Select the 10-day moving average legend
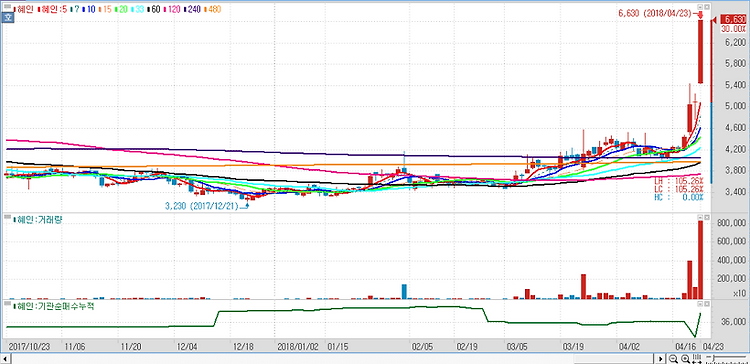750x364 pixels. pyautogui.click(x=89, y=9)
